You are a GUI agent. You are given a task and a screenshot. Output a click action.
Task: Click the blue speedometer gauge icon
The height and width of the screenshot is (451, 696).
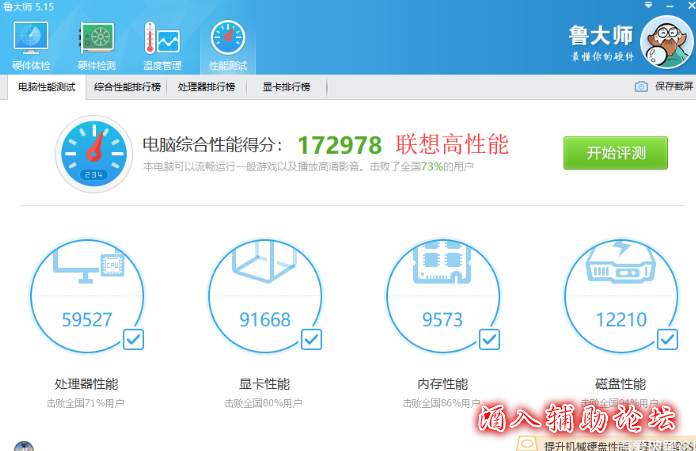click(94, 154)
